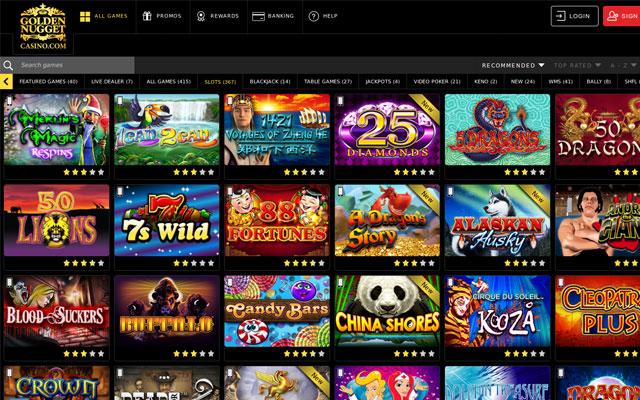Open the Buffalo game thumbnail
The width and height of the screenshot is (640, 400).
coord(167,311)
